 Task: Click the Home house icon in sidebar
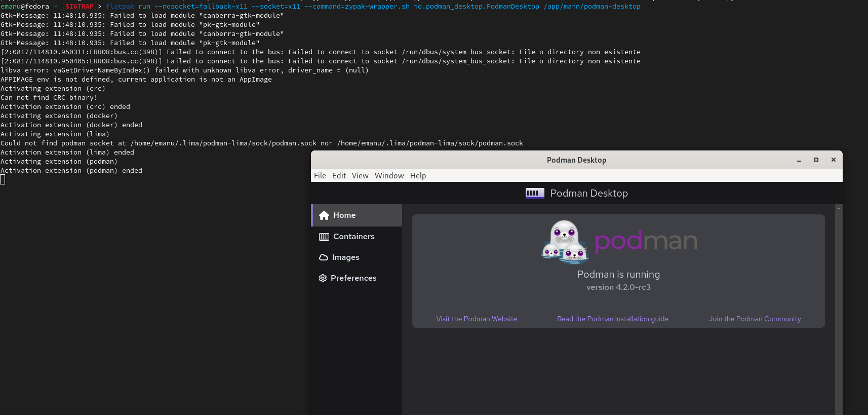(x=324, y=215)
